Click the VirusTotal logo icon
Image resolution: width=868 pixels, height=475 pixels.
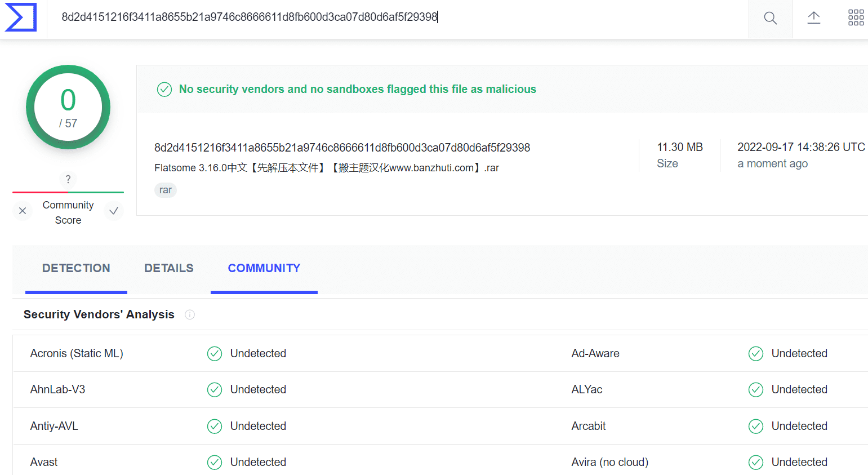pos(21,17)
